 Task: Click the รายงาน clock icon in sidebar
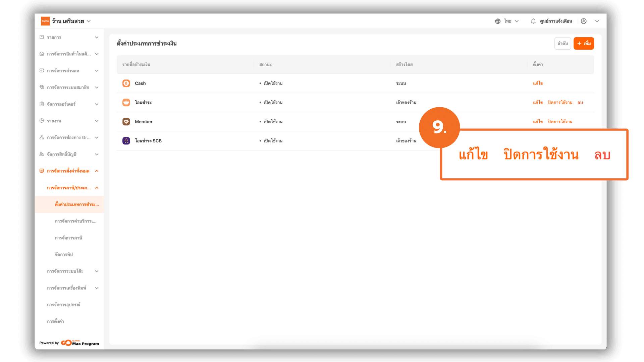(42, 121)
